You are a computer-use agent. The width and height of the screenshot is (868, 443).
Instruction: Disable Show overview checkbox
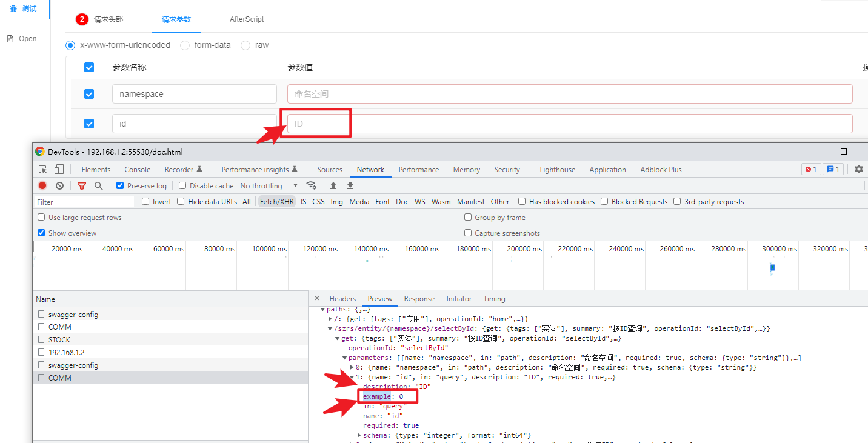point(41,233)
